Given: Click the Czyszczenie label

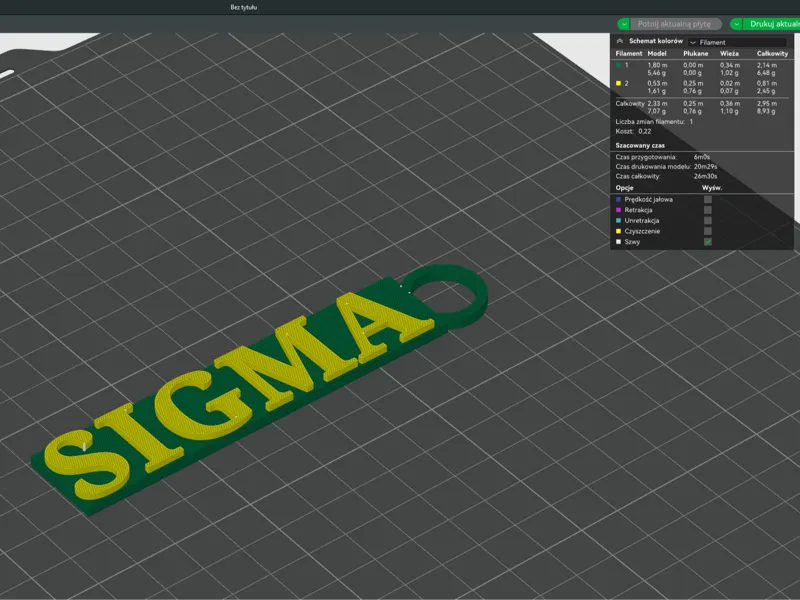Looking at the screenshot, I should tap(642, 231).
